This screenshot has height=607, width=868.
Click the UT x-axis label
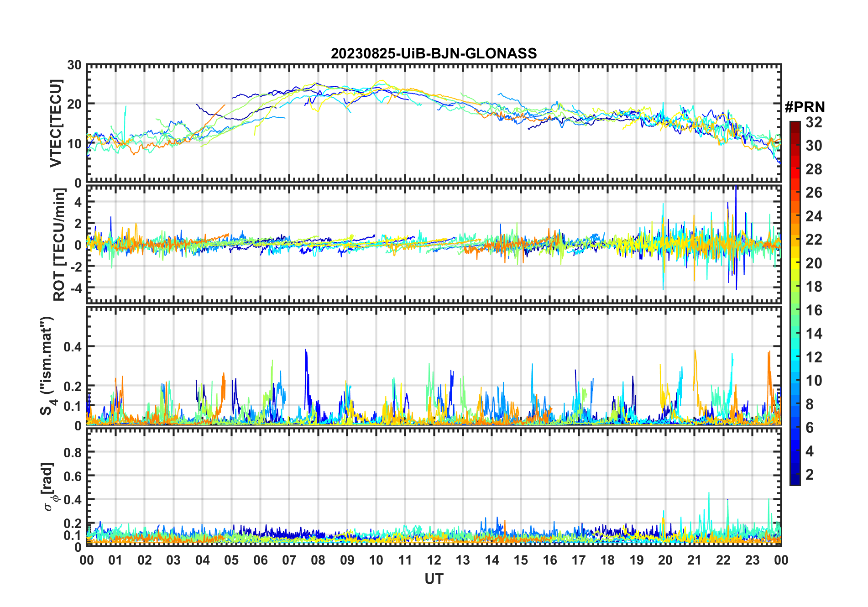pyautogui.click(x=434, y=579)
